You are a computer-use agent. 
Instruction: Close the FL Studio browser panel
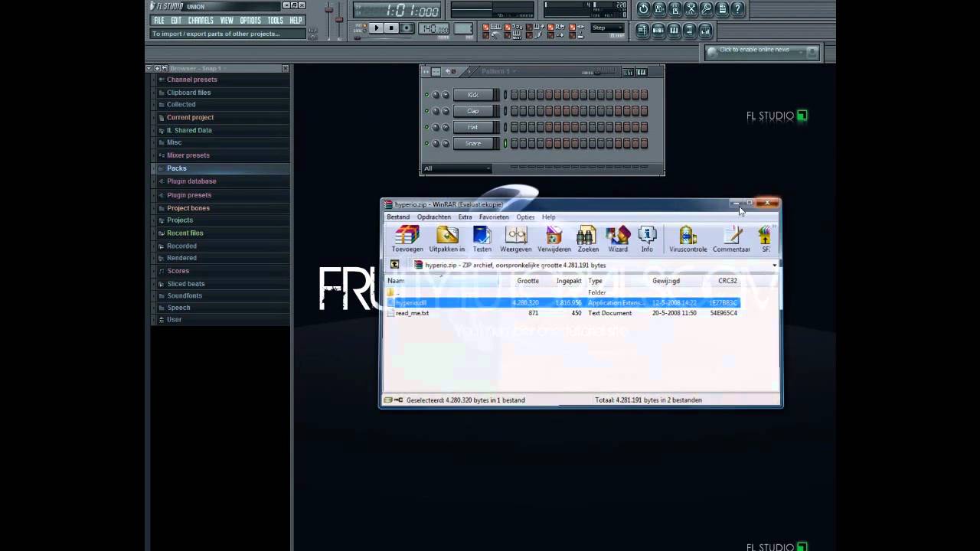coord(286,68)
